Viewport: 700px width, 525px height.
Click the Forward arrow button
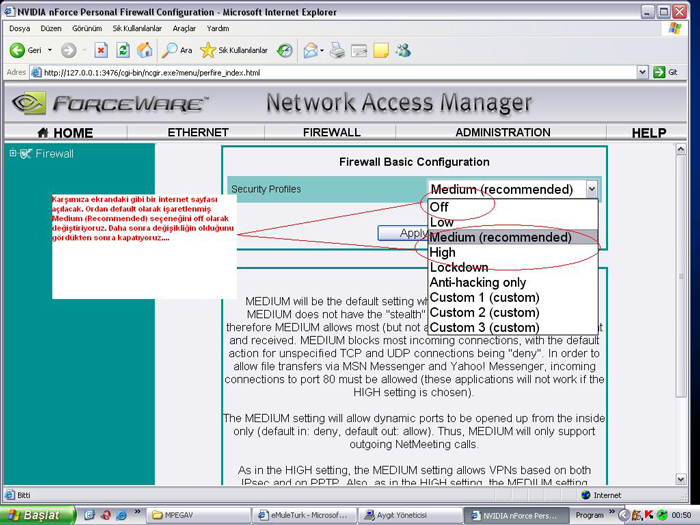(68, 50)
